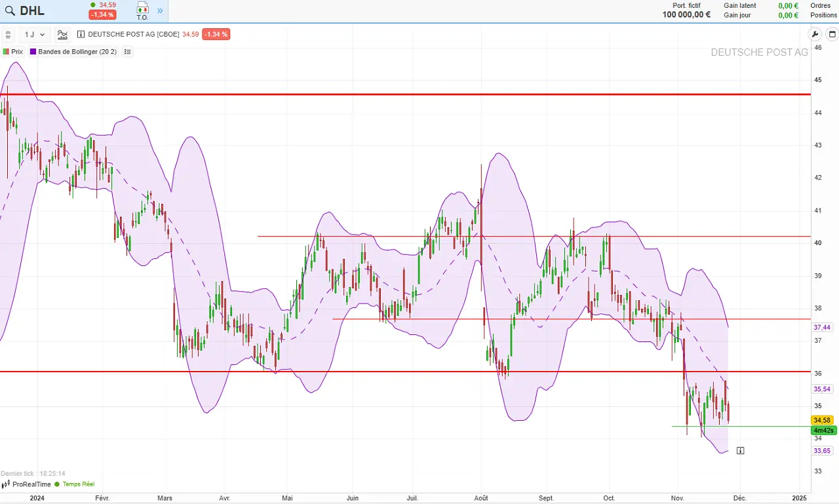Click the 35,54 middle band value
Viewport: 839px width, 504px height.
point(822,389)
